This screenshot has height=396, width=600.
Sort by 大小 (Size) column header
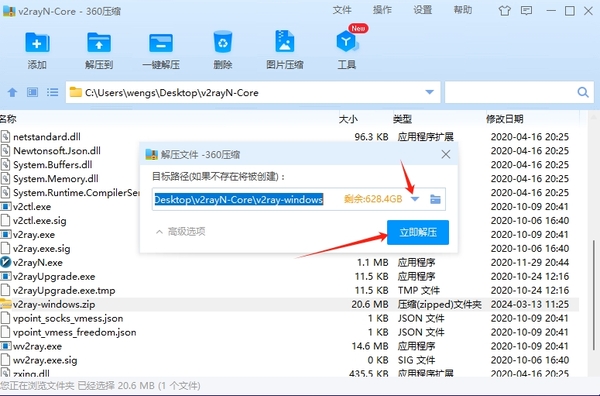coord(348,119)
